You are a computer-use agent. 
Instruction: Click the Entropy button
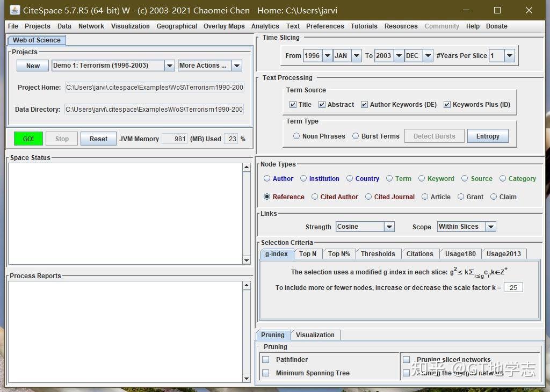[x=488, y=136]
